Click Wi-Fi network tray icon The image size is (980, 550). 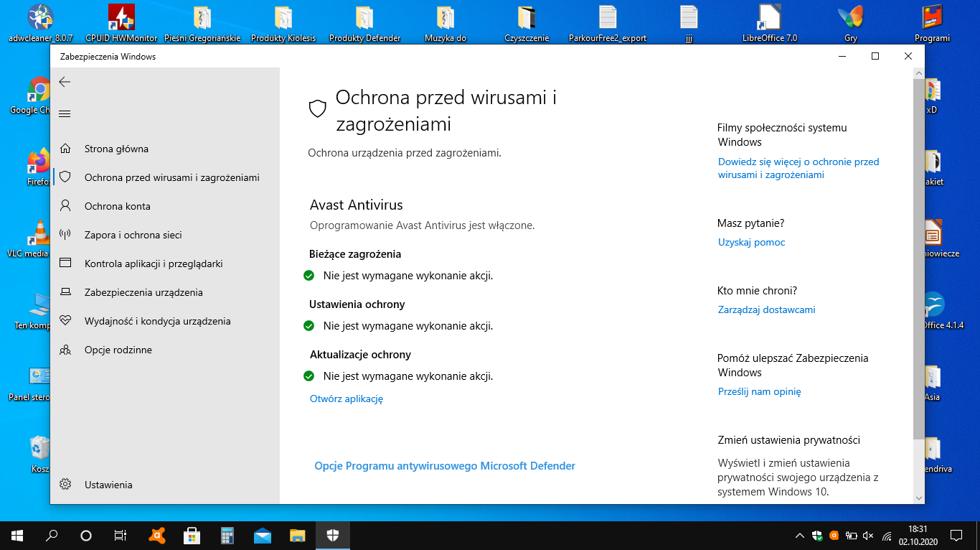887,536
